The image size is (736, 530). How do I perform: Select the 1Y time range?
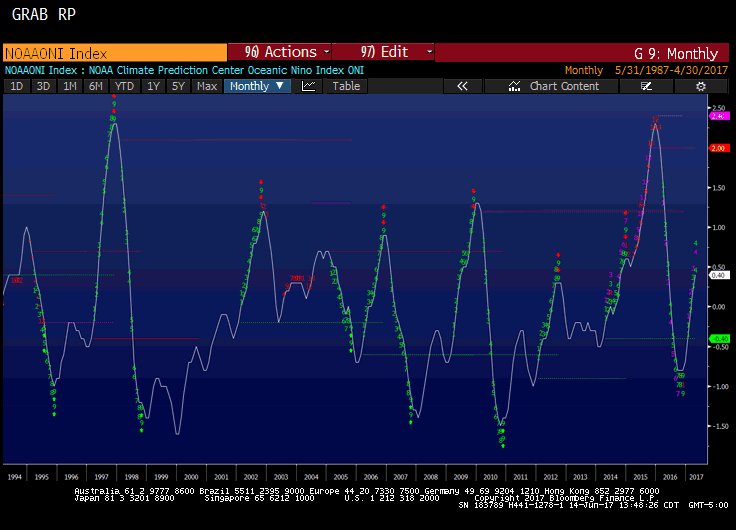[x=153, y=86]
